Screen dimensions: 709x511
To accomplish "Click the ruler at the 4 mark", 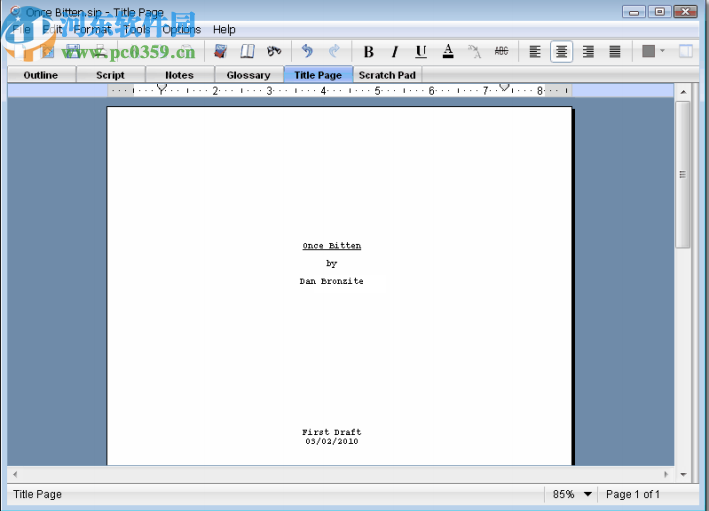I will (x=323, y=91).
